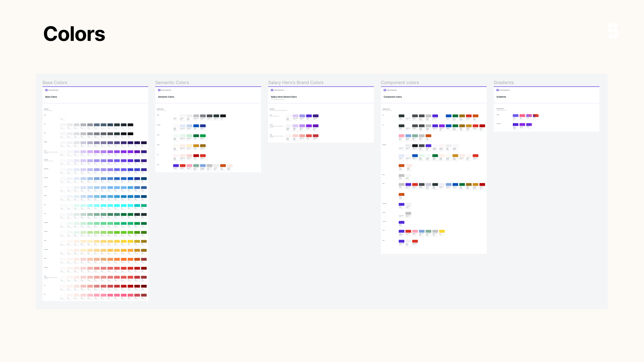
Task: Pick the red swatch in the Component Button row
Action: (415, 241)
